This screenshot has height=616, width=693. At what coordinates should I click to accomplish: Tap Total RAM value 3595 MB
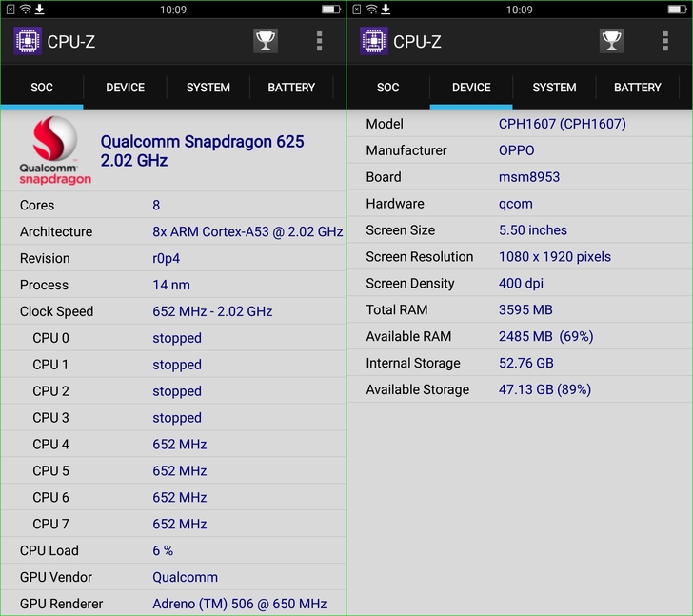point(525,309)
